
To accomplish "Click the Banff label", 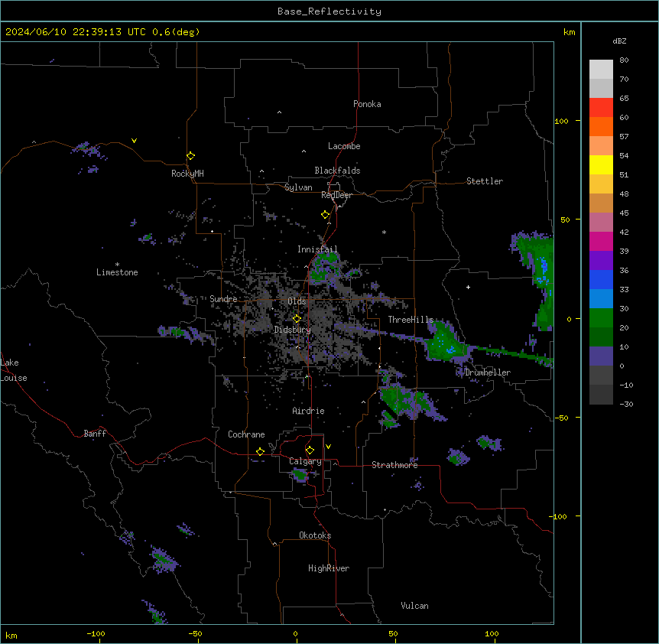I will tap(95, 434).
